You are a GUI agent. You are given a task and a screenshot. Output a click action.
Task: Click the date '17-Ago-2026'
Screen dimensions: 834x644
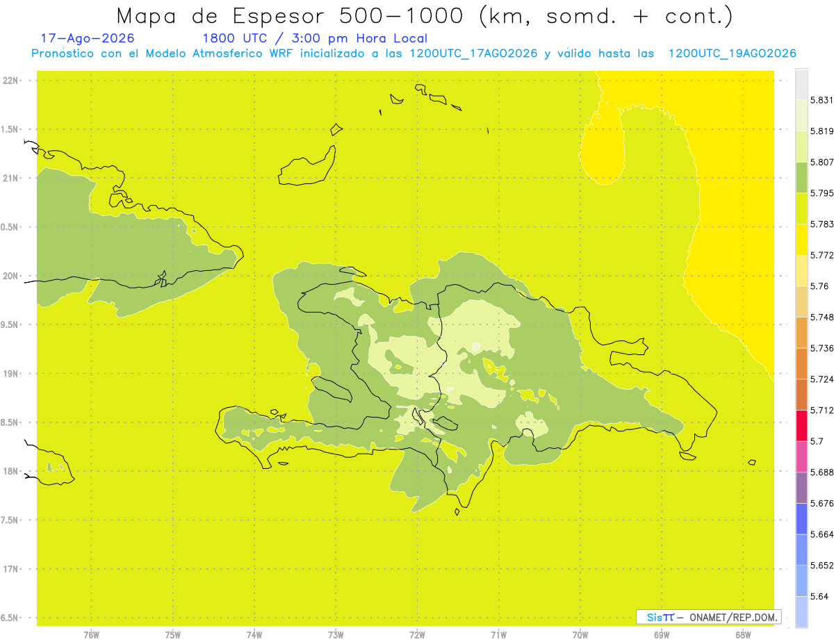[88, 39]
